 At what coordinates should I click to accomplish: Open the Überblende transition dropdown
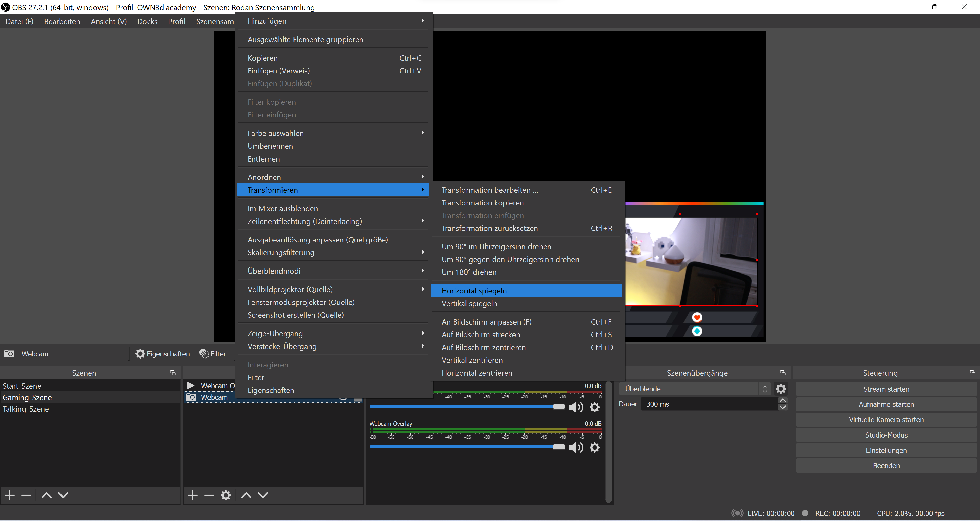click(692, 389)
